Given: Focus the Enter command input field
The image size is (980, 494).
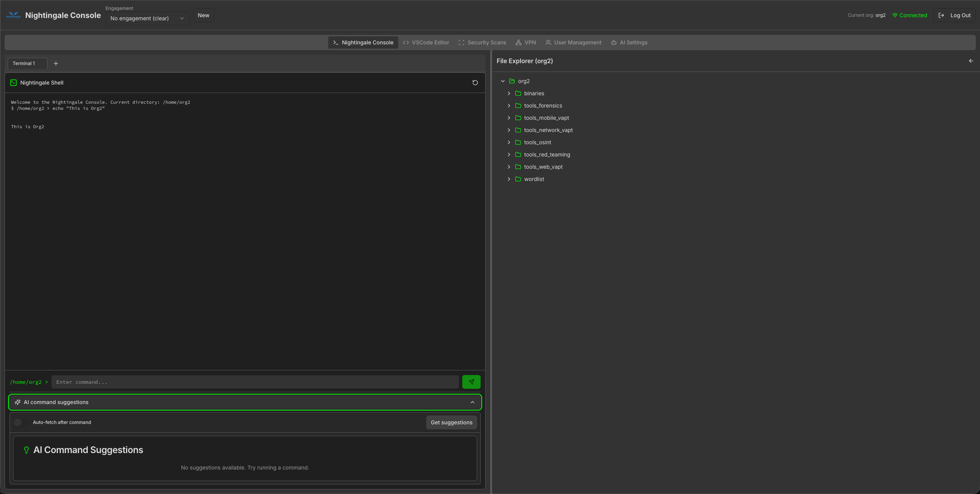Looking at the screenshot, I should click(x=255, y=382).
